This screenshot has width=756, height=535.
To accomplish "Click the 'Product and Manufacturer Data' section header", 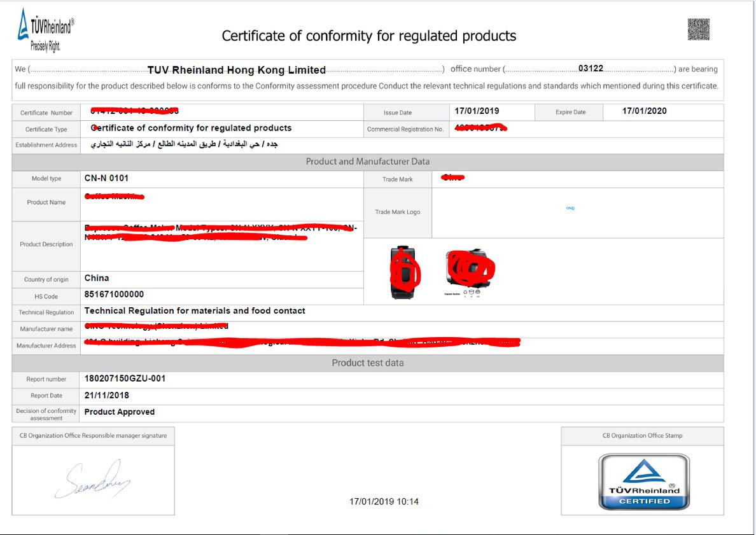I will coord(368,162).
